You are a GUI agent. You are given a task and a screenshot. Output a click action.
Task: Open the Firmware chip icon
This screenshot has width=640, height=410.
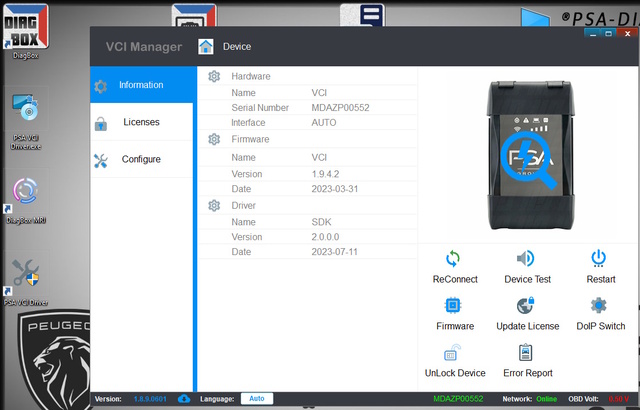coord(455,306)
